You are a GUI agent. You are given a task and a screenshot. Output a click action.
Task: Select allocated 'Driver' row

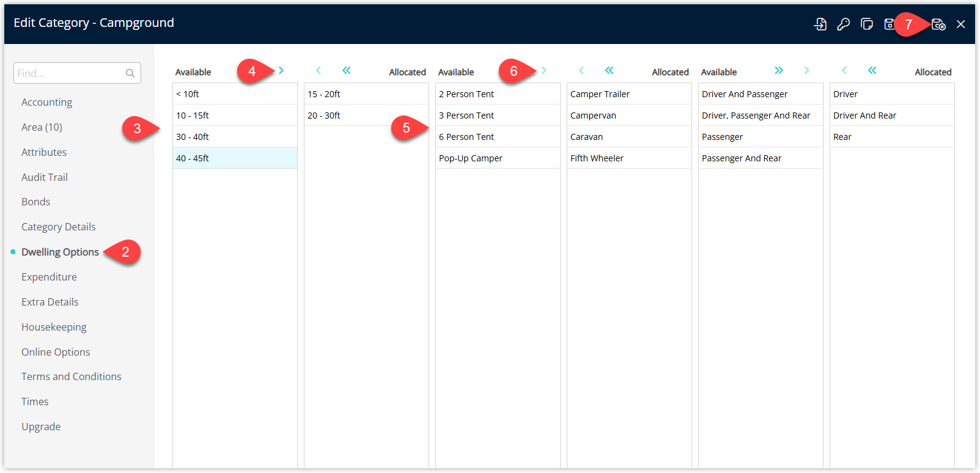tap(892, 94)
